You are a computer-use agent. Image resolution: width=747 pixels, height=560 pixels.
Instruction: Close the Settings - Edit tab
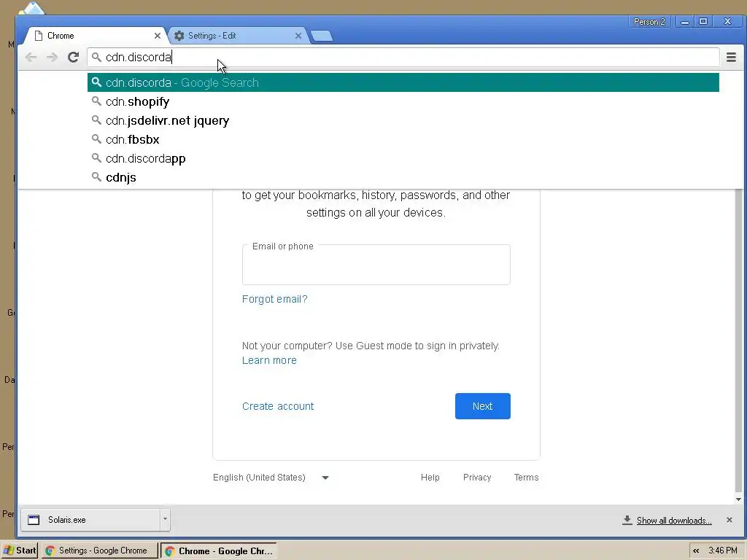pyautogui.click(x=298, y=36)
